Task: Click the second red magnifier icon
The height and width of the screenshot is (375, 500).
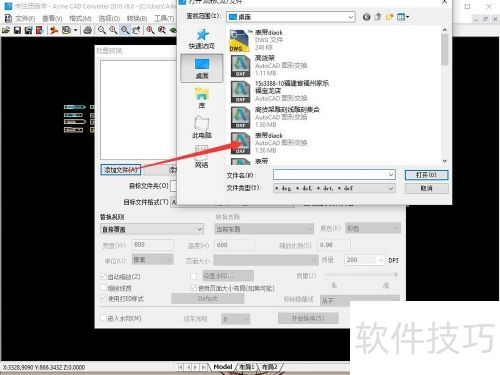Action: coord(162,30)
